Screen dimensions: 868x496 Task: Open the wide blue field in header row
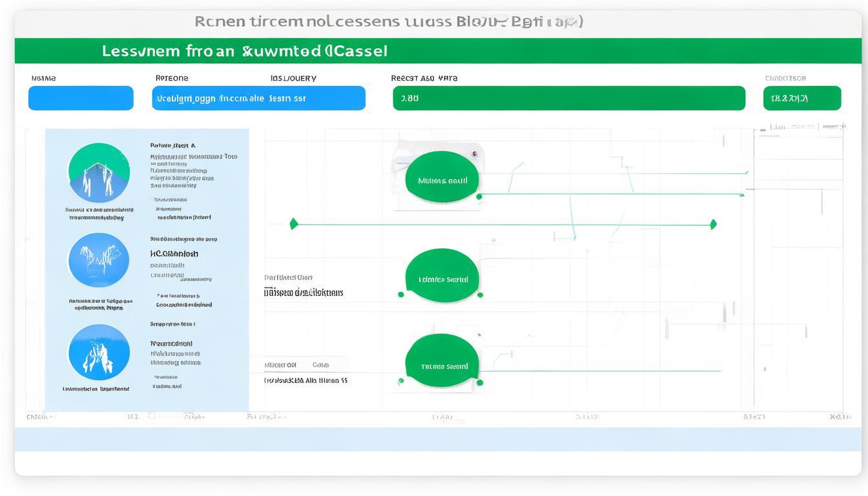pyautogui.click(x=258, y=98)
